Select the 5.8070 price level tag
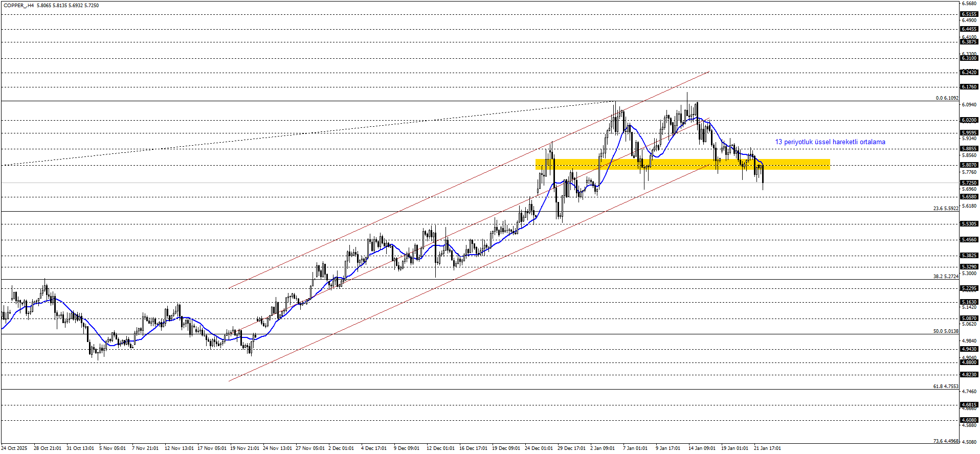Screen dimensions: 980x454 coord(969,165)
